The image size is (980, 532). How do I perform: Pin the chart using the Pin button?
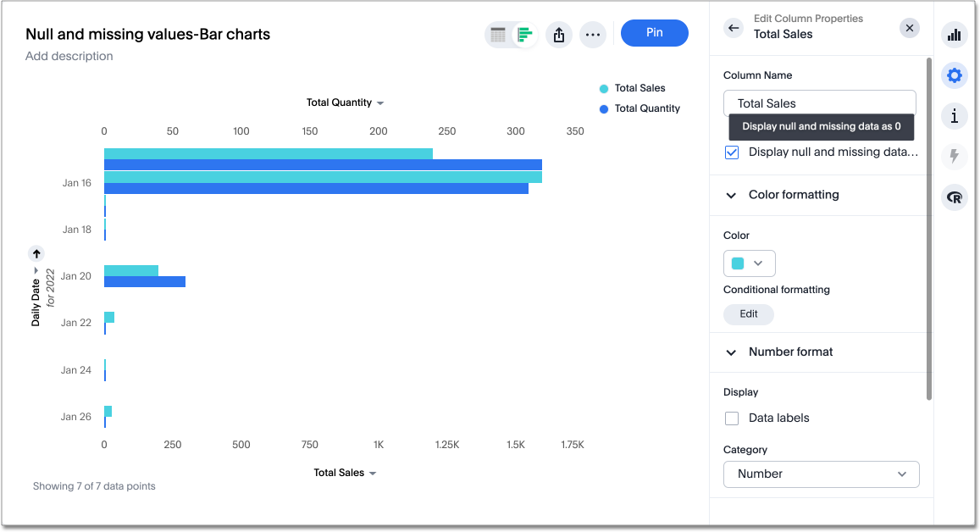pos(654,32)
